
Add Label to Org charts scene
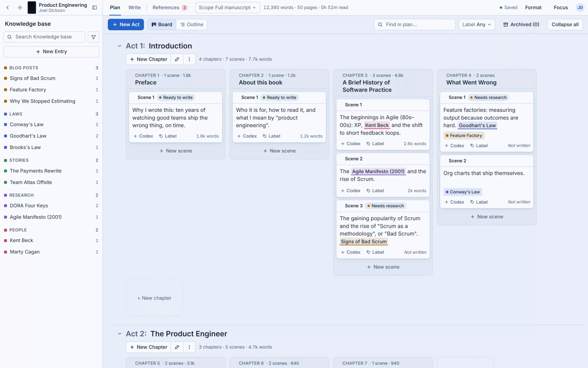click(x=479, y=202)
